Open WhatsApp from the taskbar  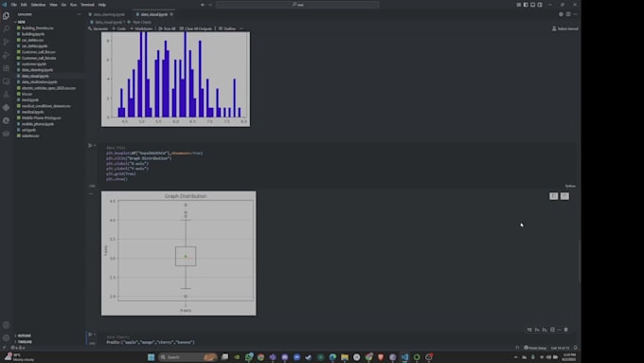click(x=249, y=356)
